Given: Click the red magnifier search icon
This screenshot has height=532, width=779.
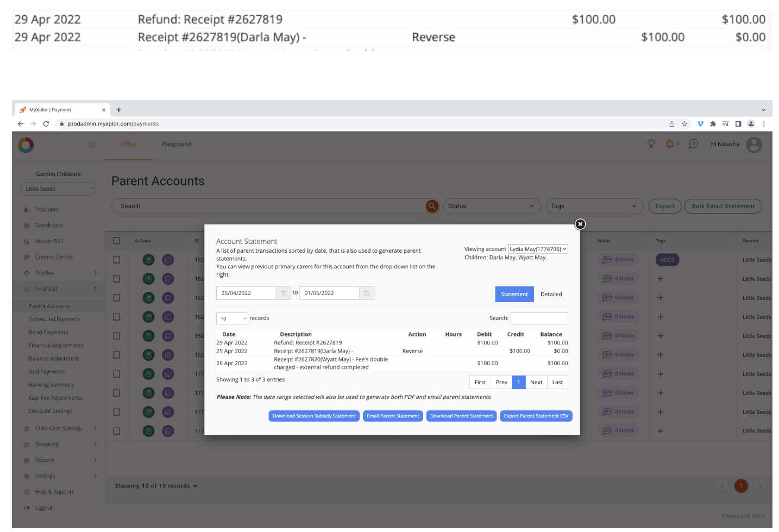Looking at the screenshot, I should [x=431, y=206].
